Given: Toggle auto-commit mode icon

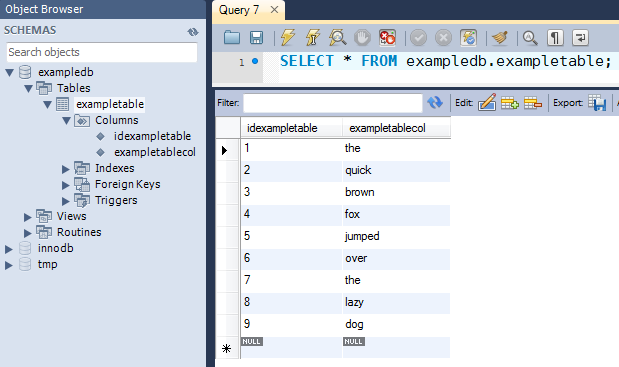Looking at the screenshot, I should [x=469, y=38].
